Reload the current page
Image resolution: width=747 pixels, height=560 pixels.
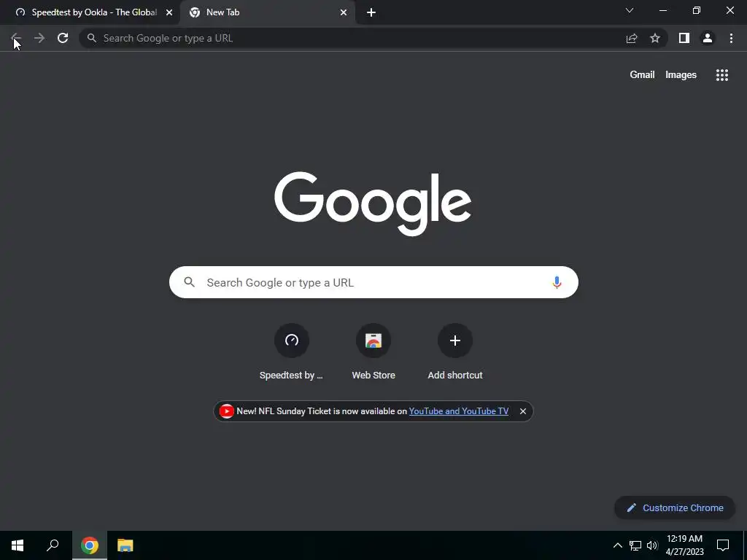[x=63, y=38]
